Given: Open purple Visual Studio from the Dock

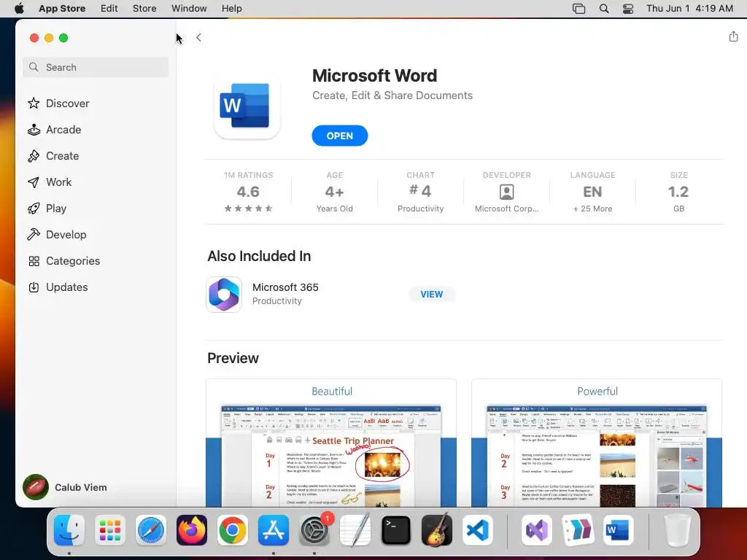Looking at the screenshot, I should point(537,530).
